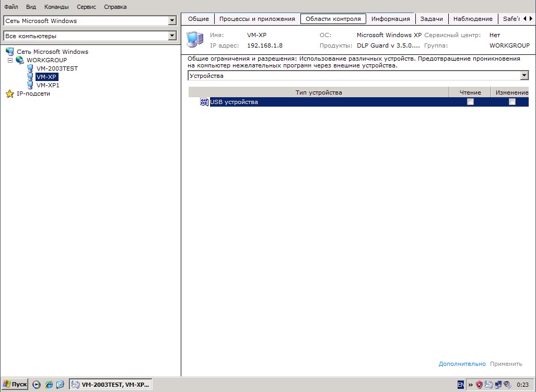The height and width of the screenshot is (392, 536).
Task: Click the large computer icon in info header
Action: pyautogui.click(x=195, y=39)
